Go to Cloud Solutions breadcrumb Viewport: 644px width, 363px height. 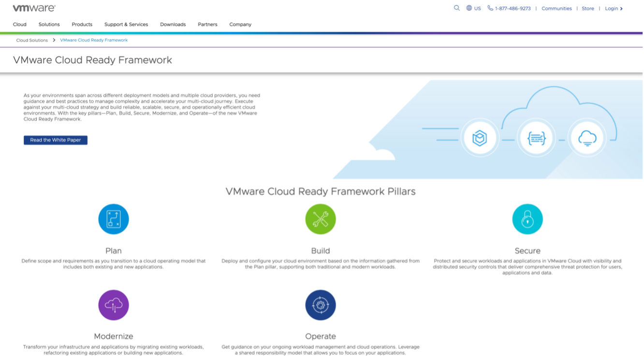tap(32, 40)
